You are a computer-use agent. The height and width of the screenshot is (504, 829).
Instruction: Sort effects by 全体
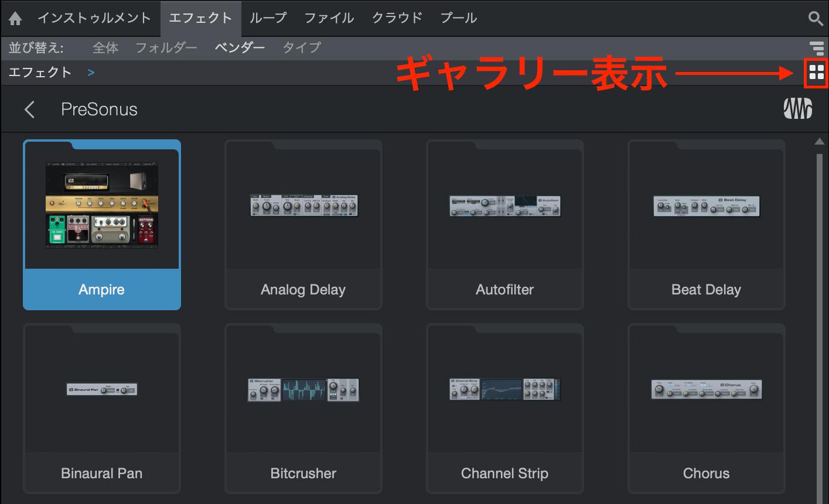tap(105, 47)
